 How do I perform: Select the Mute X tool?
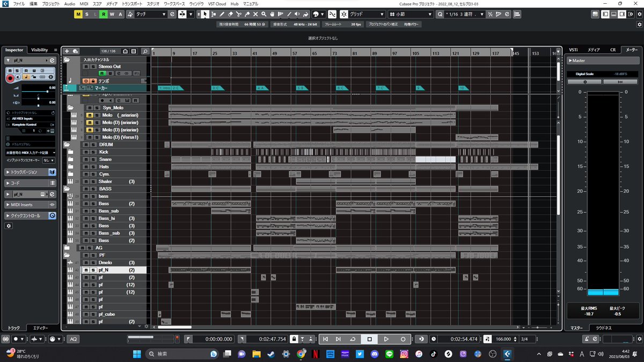point(255,14)
